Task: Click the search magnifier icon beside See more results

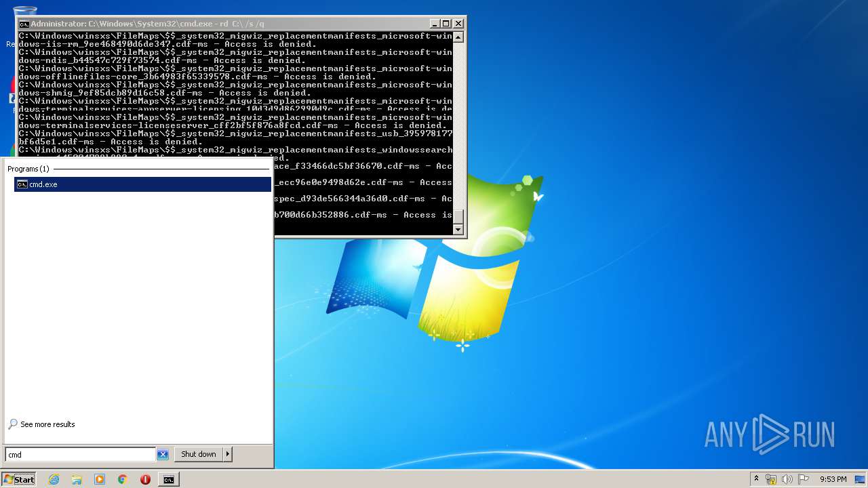Action: [12, 424]
